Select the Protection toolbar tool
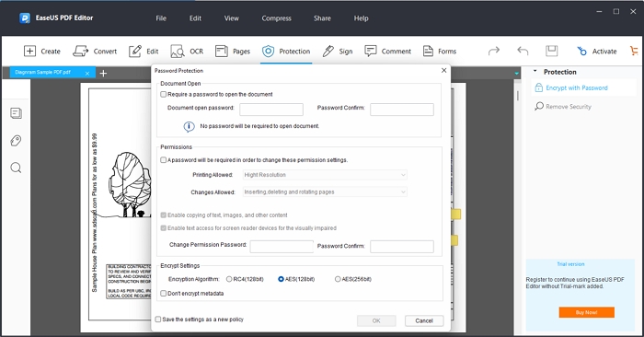Image resolution: width=644 pixels, height=337 pixels. click(286, 51)
